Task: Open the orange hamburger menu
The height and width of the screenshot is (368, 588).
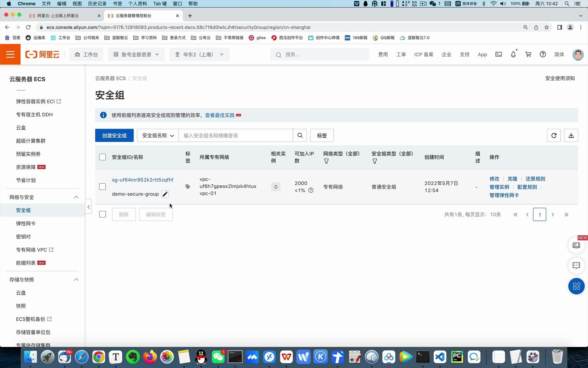Action: pyautogui.click(x=10, y=55)
